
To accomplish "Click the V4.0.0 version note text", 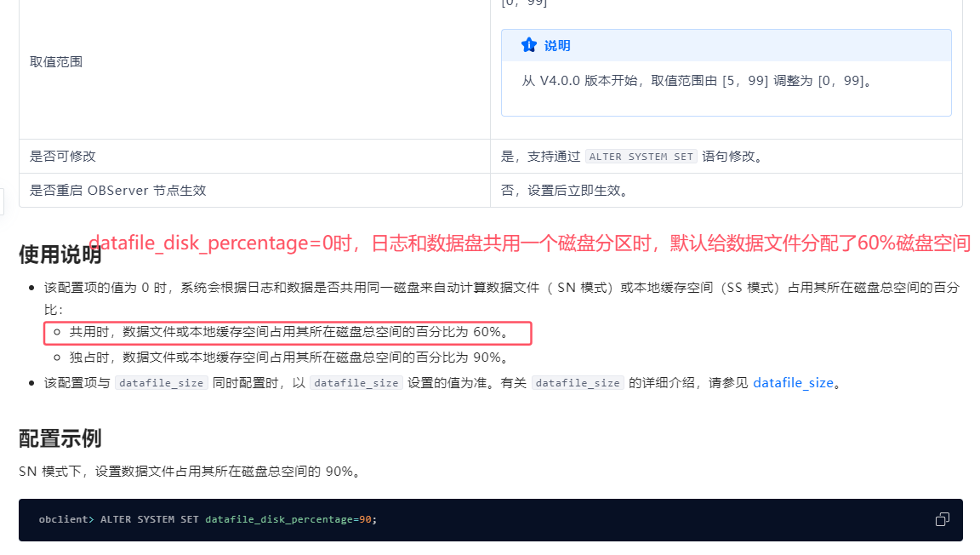I will pos(697,81).
